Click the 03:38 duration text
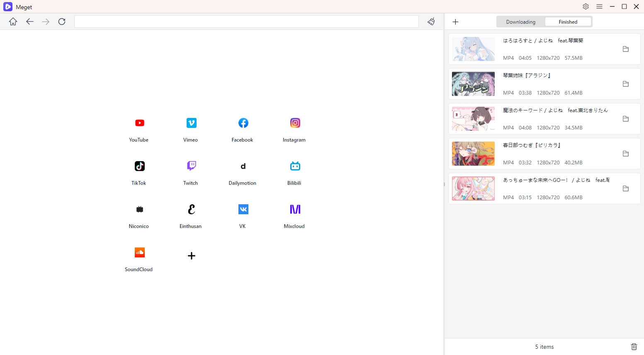This screenshot has height=355, width=644. pos(525,93)
